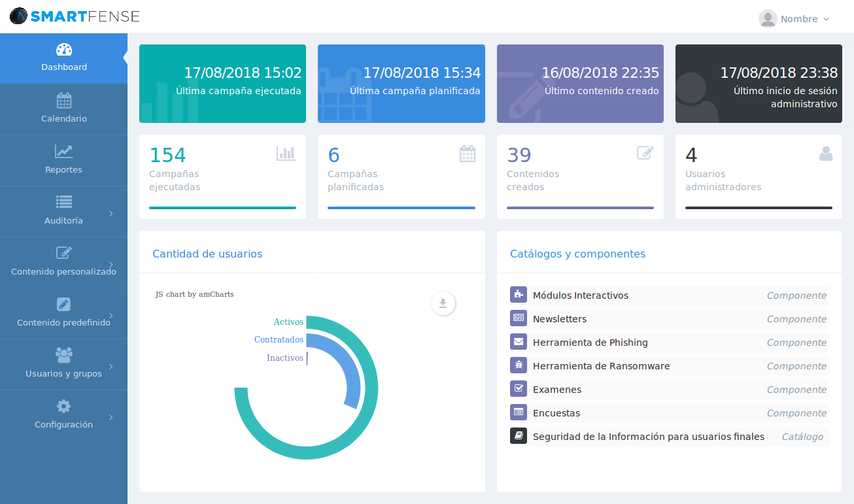854x504 pixels.
Task: Click the chart download export button
Action: coord(443,303)
